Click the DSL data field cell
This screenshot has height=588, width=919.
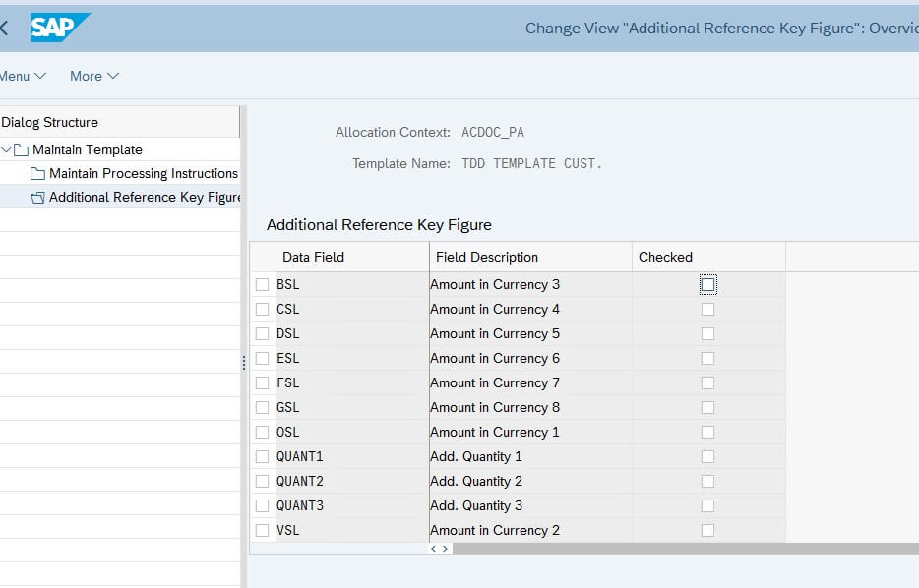(x=352, y=334)
